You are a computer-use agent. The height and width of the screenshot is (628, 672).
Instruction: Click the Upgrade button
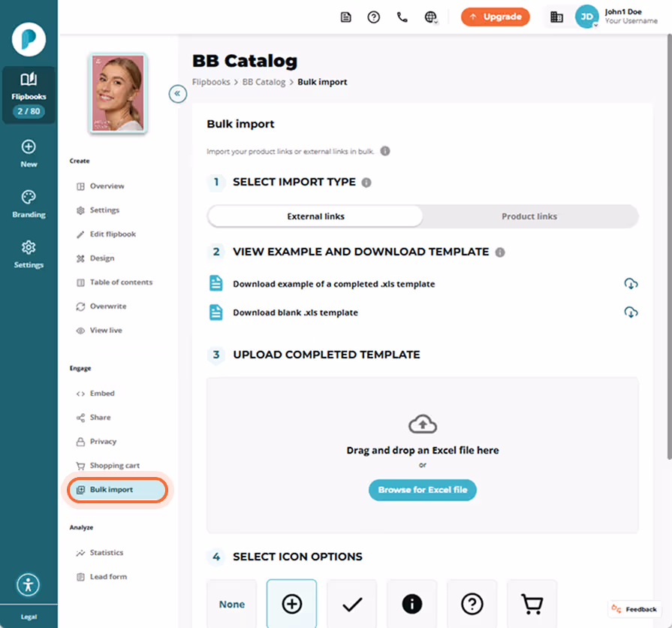(496, 17)
